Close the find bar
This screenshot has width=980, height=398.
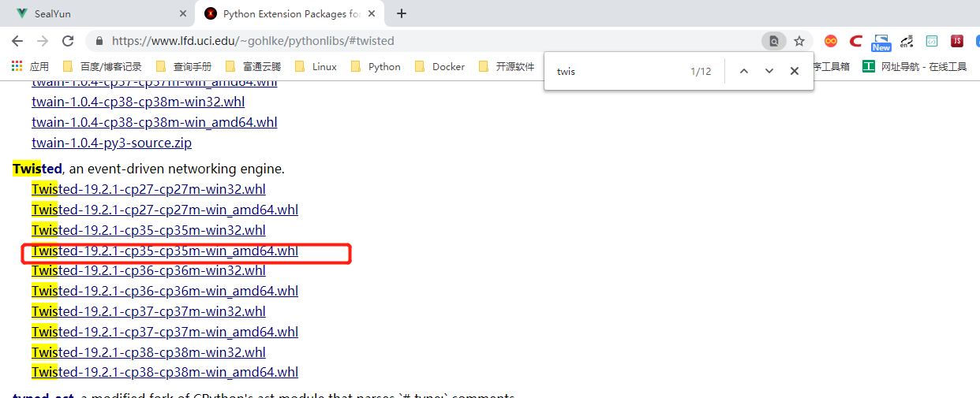coord(795,71)
